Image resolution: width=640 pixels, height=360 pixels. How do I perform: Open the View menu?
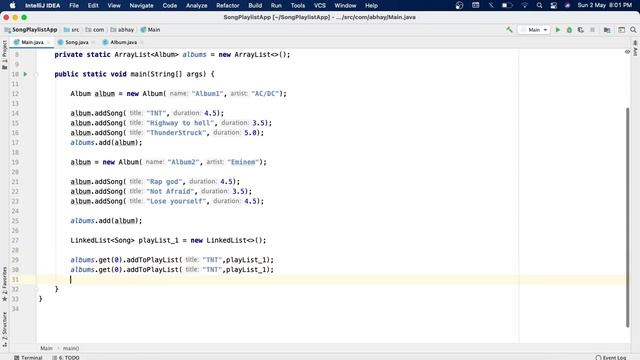tap(114, 6)
